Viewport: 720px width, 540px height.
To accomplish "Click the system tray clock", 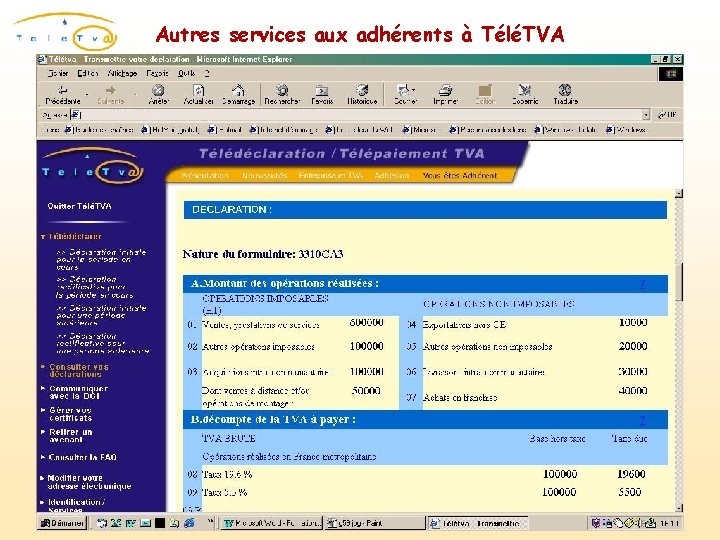I will [x=669, y=523].
